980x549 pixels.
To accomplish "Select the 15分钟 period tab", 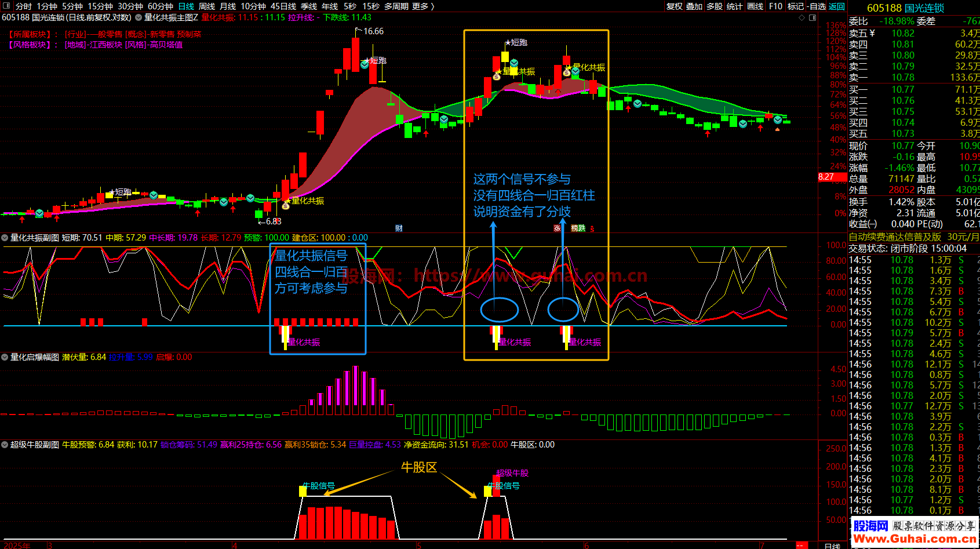I will coord(100,6).
